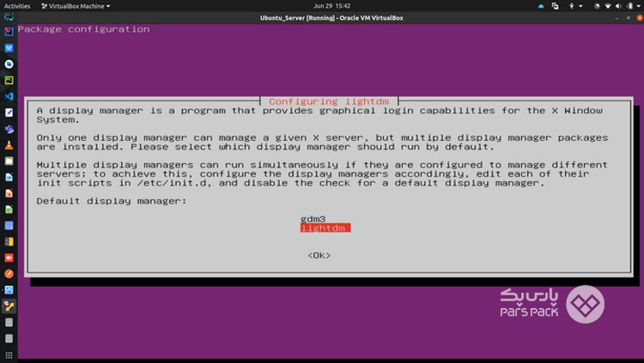
Task: Open the solid blue square dock icon
Action: pos(9,226)
